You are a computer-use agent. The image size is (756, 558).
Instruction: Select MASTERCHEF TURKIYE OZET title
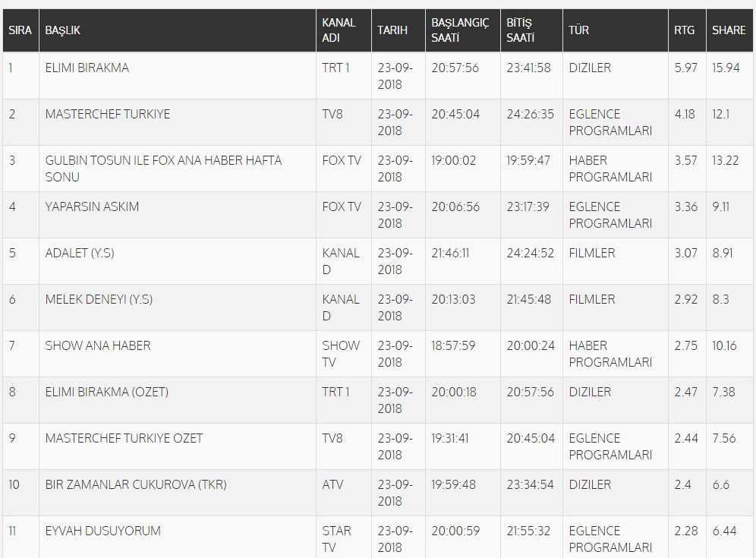pos(124,438)
